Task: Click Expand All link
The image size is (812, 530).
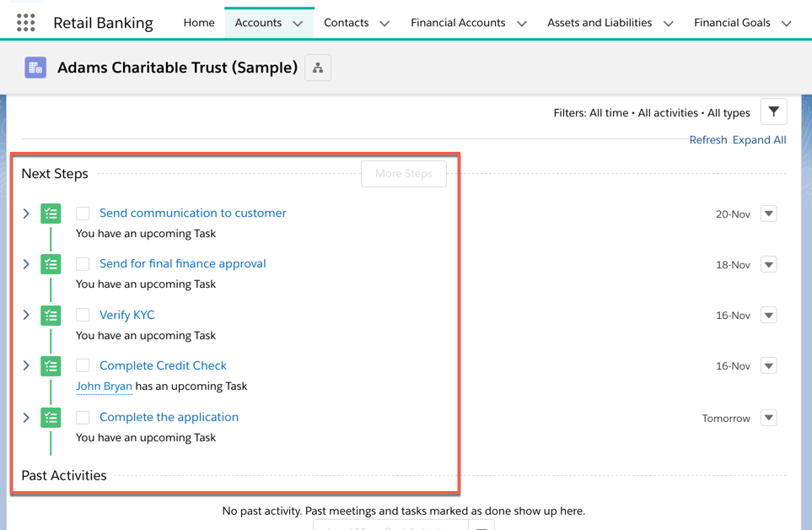Action: click(x=759, y=140)
